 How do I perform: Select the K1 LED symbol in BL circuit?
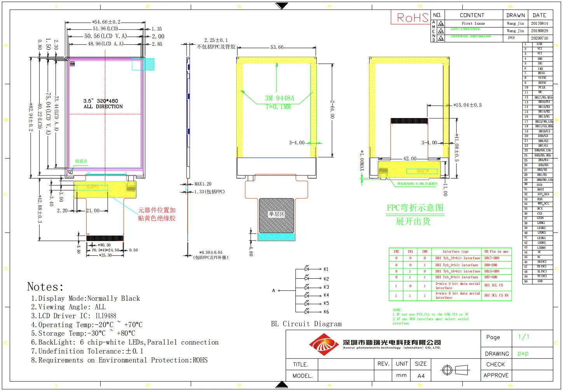pos(307,269)
